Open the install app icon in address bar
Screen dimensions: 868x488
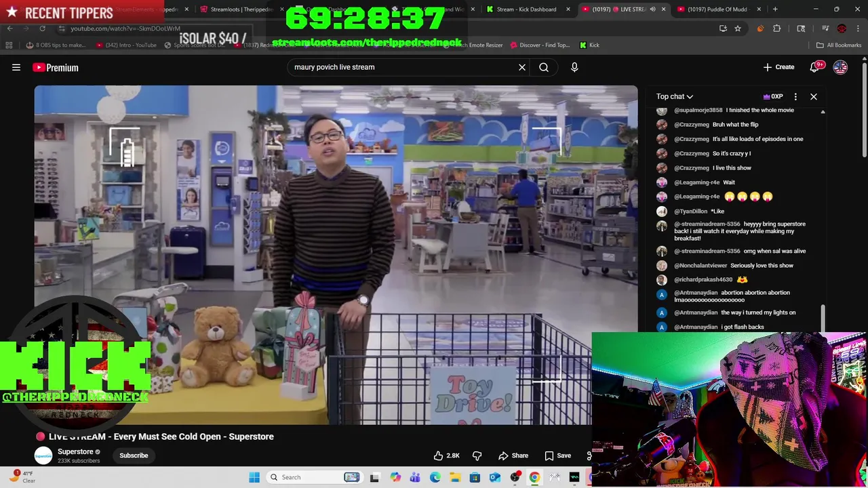723,28
